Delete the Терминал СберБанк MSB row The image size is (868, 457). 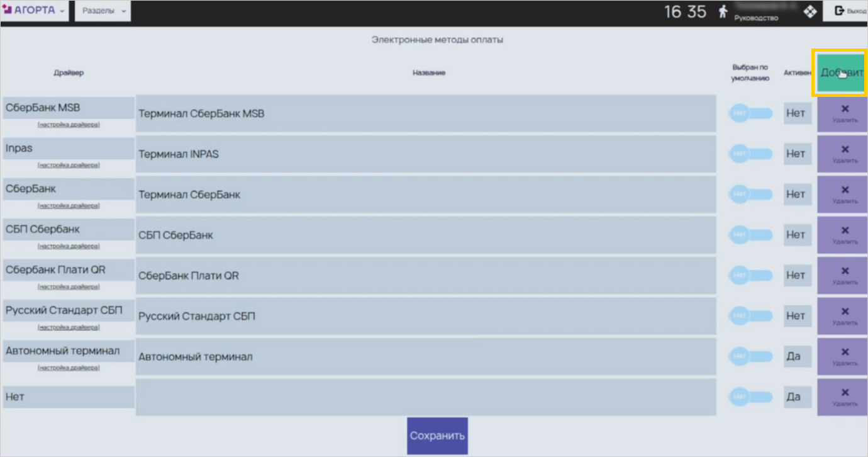pyautogui.click(x=842, y=114)
